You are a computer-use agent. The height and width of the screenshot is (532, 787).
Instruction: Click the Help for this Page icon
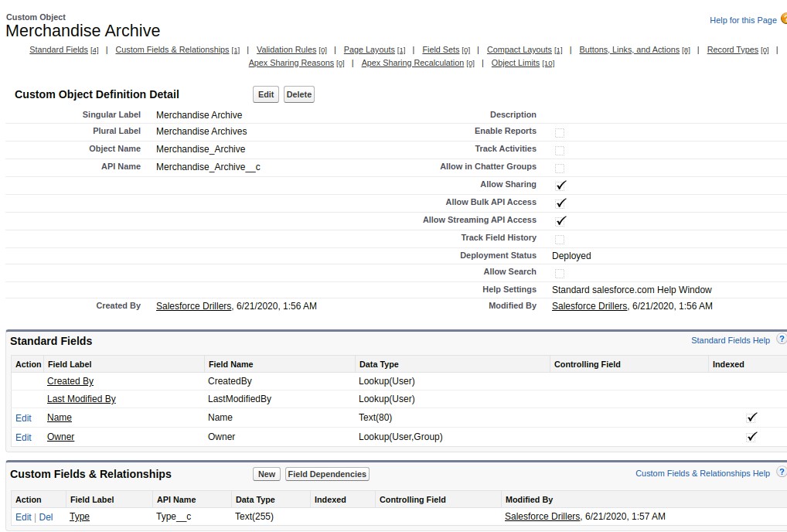(x=783, y=19)
